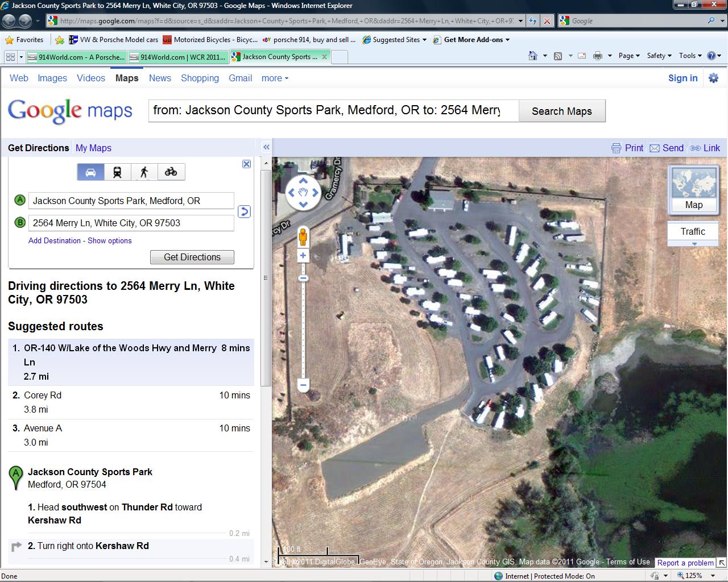The width and height of the screenshot is (728, 582).
Task: Select the driving directions car icon
Action: [x=90, y=172]
